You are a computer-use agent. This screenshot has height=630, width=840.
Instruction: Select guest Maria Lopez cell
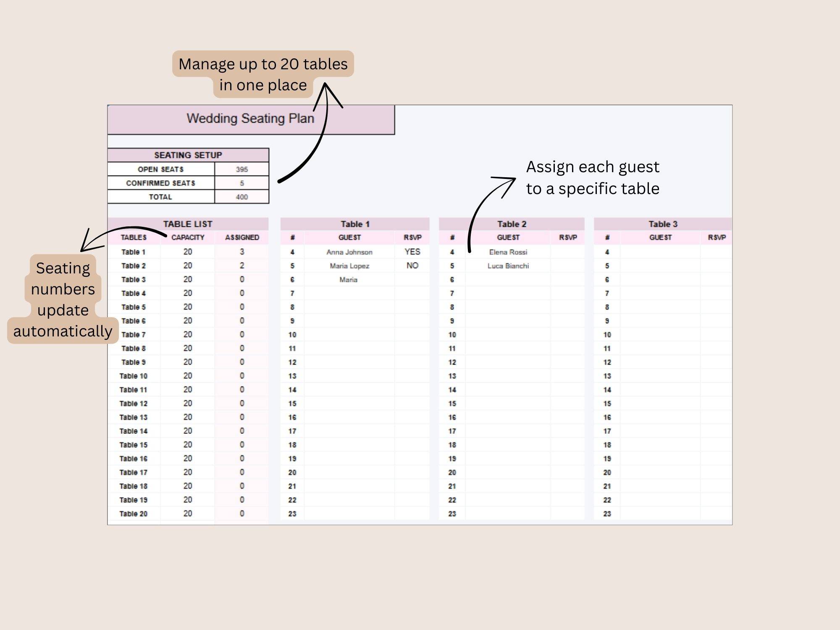coord(349,266)
